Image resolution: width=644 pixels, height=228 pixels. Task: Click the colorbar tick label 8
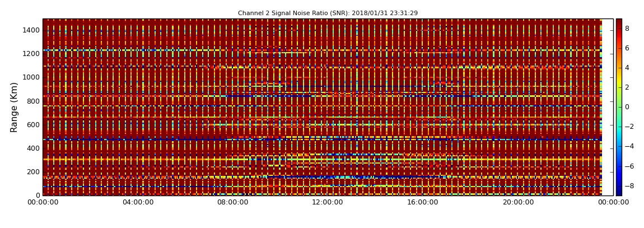pos(627,29)
